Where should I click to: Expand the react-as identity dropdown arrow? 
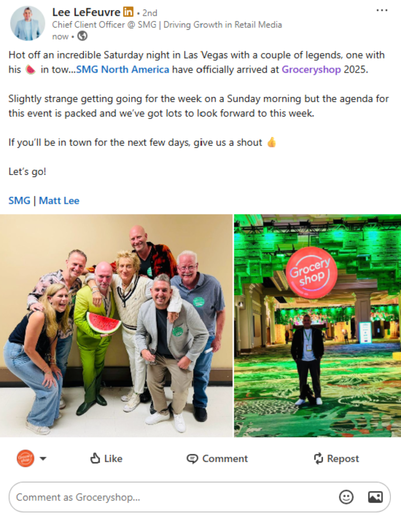(43, 458)
